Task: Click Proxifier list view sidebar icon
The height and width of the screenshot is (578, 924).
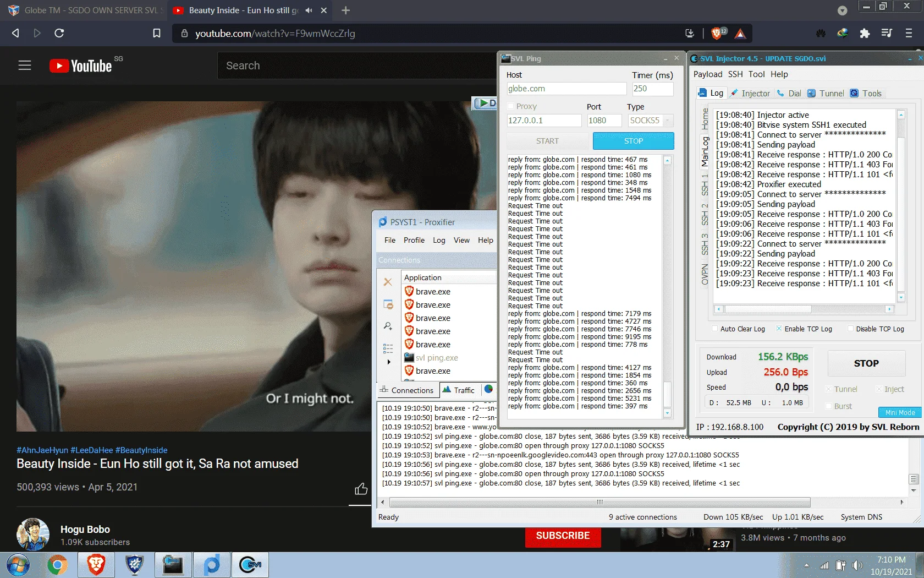Action: 388,348
